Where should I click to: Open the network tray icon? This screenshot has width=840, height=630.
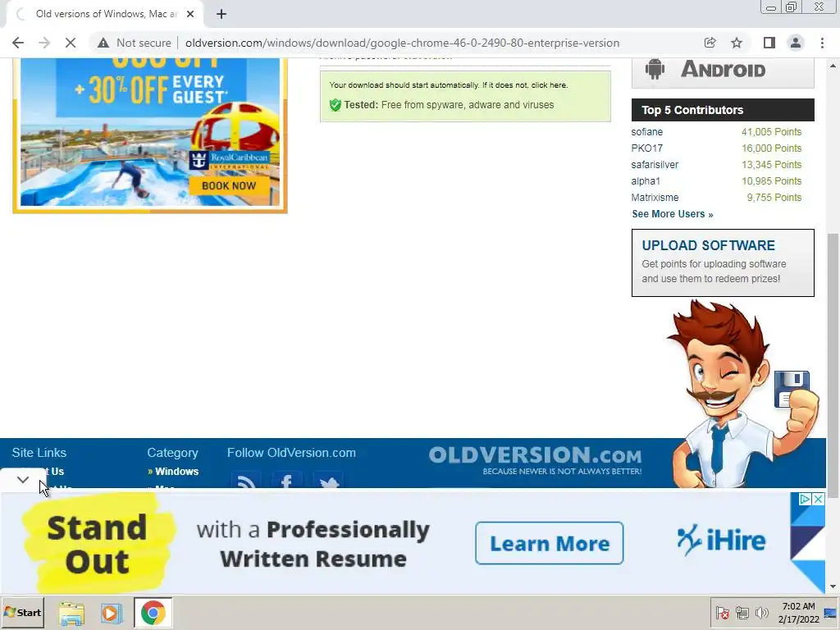(742, 612)
